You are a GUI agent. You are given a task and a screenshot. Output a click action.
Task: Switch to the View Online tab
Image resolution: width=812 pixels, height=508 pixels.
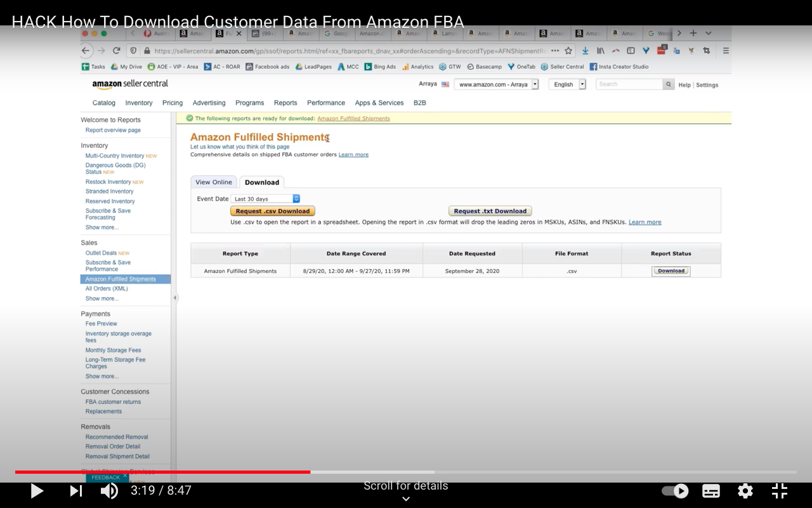tap(214, 182)
